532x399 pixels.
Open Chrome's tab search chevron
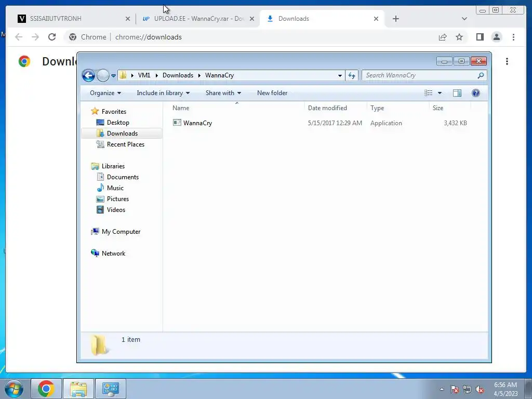click(464, 19)
